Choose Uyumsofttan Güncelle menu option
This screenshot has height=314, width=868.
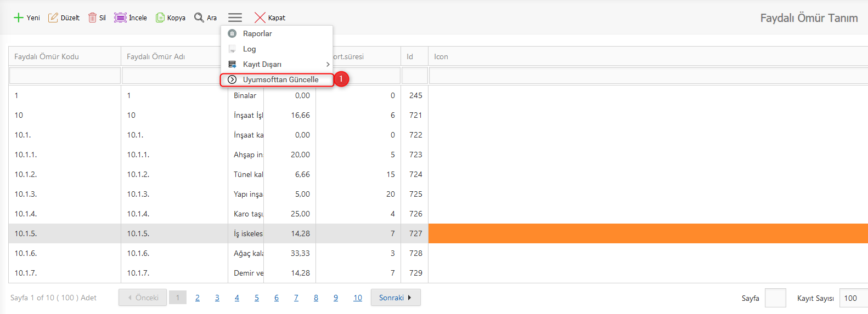click(x=280, y=79)
